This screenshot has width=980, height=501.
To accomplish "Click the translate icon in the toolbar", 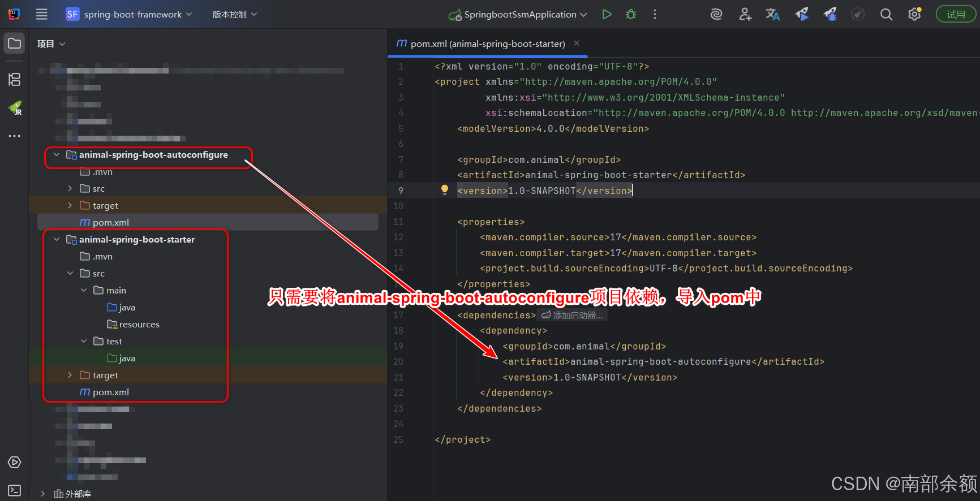I will click(773, 14).
